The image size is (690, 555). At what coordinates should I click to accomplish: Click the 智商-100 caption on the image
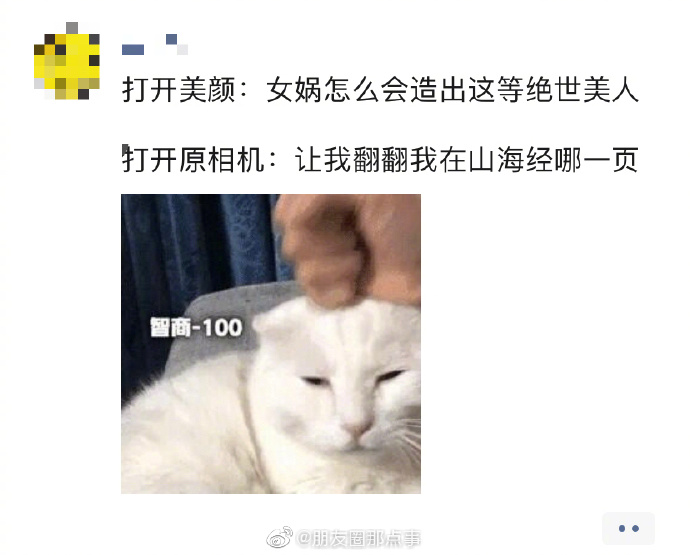(x=196, y=327)
